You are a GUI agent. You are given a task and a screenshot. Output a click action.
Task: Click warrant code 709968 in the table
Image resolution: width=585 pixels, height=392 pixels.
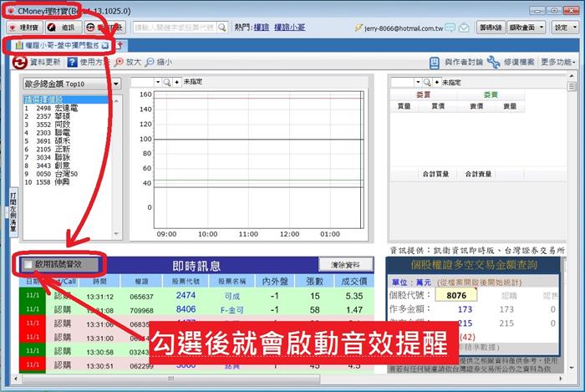click(x=142, y=311)
